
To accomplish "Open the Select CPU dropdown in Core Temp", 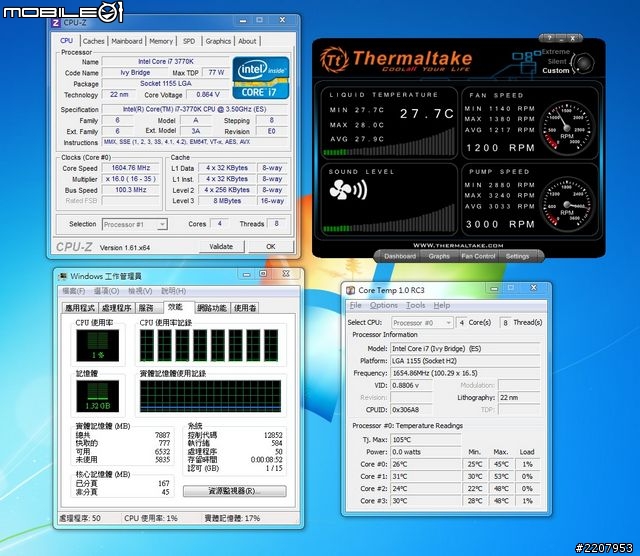I will (x=422, y=323).
